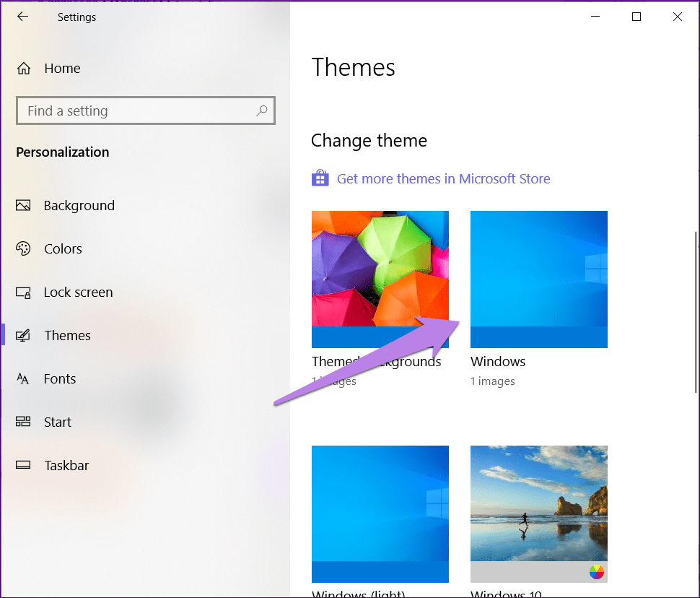Viewport: 700px width, 598px height.
Task: Click the Home house icon
Action: coord(24,69)
